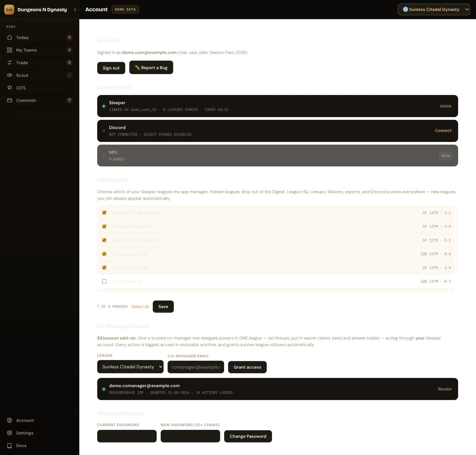Uncheck the Sunless Citadel Dynasty league checkbox
This screenshot has height=455, width=476.
pyautogui.click(x=104, y=213)
